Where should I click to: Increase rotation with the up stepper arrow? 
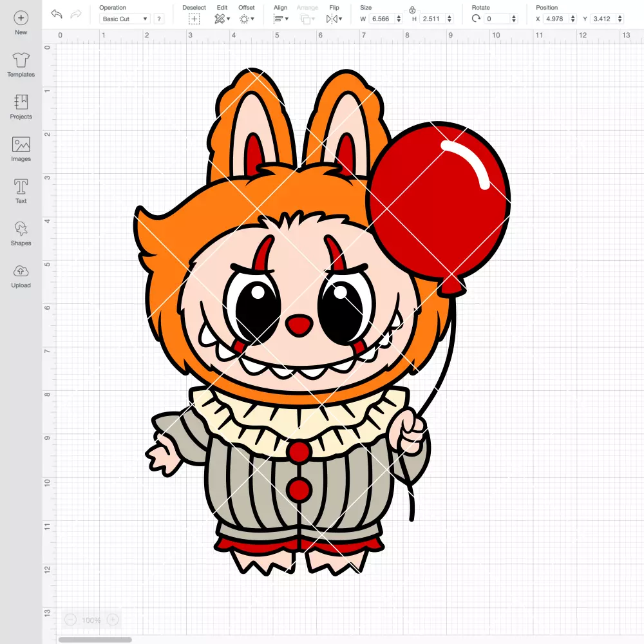[513, 17]
